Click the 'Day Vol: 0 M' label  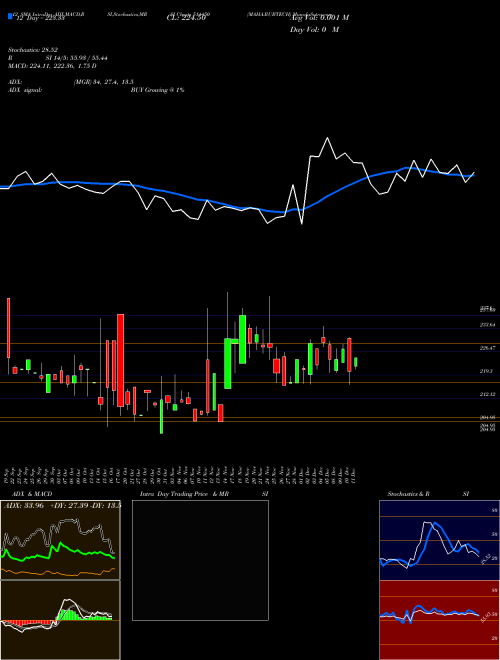click(x=314, y=30)
